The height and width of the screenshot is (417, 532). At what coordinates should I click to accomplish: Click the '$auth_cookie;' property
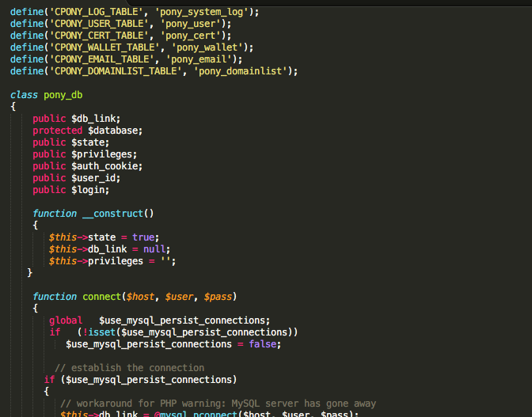(x=107, y=166)
